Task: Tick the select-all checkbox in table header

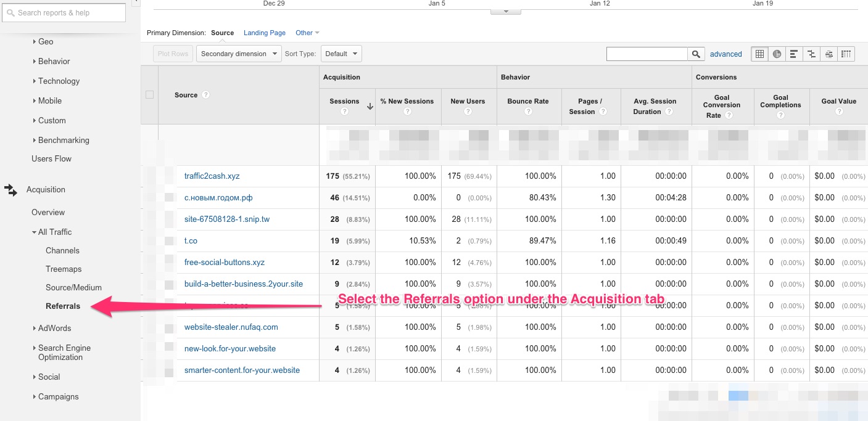Action: 149,95
